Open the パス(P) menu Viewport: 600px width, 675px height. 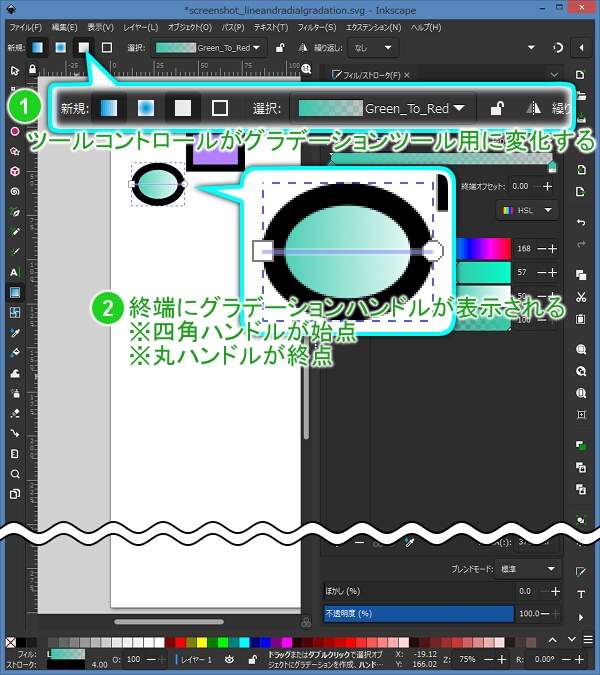233,27
